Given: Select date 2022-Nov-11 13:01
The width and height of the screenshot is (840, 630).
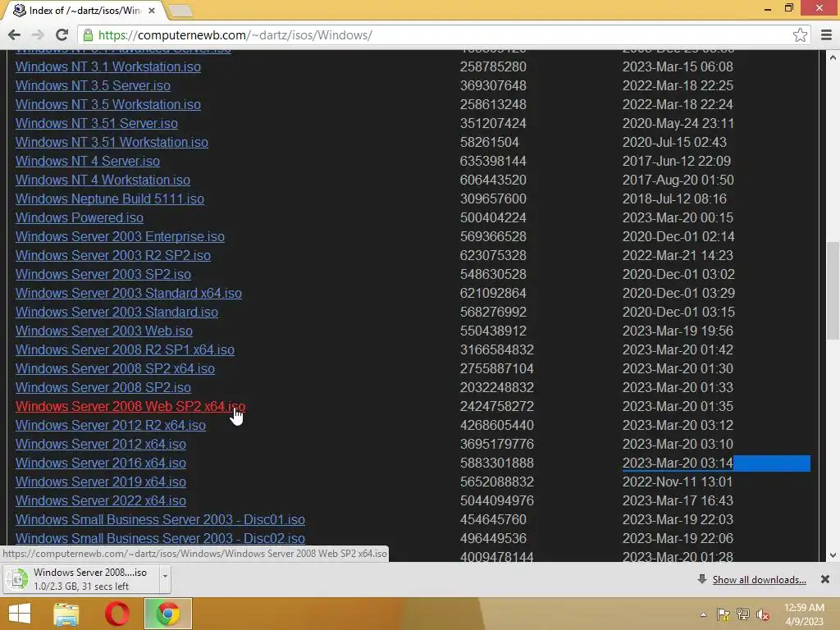Looking at the screenshot, I should (677, 482).
